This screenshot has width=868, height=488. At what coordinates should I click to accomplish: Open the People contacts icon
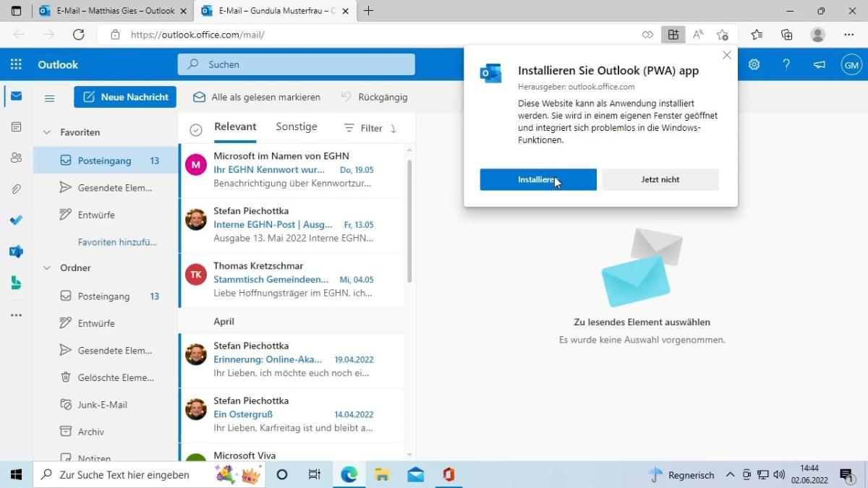[16, 158]
